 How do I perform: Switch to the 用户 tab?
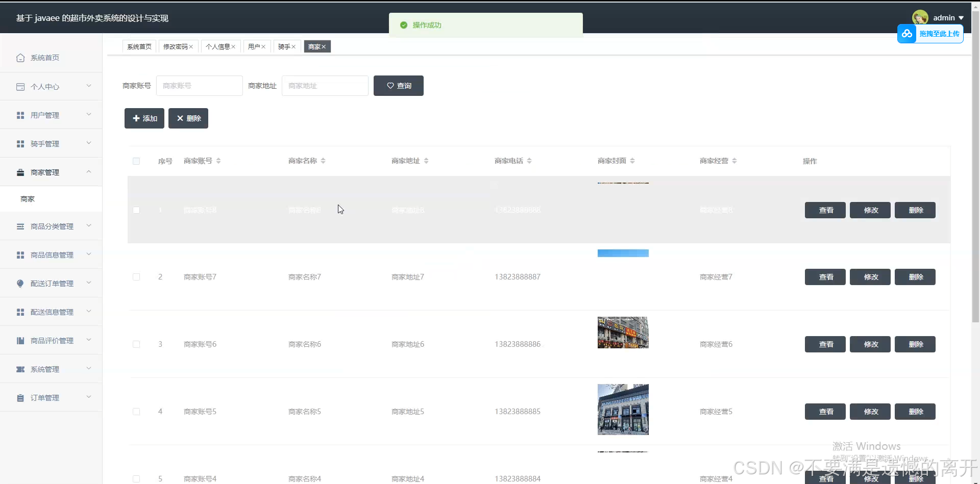pyautogui.click(x=254, y=47)
